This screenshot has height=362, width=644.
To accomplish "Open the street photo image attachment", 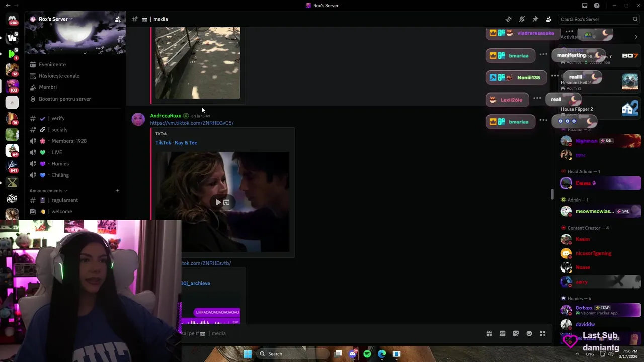I will tap(198, 63).
